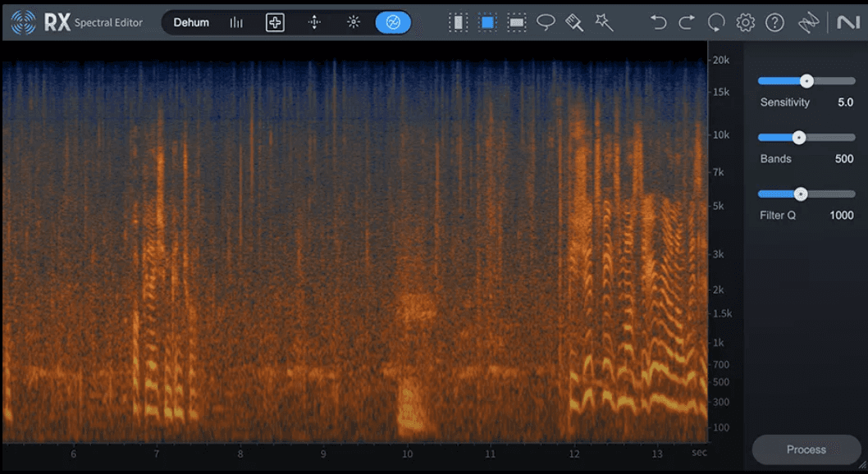Image resolution: width=868 pixels, height=474 pixels.
Task: Click the iZotope logo icon
Action: pos(808,23)
